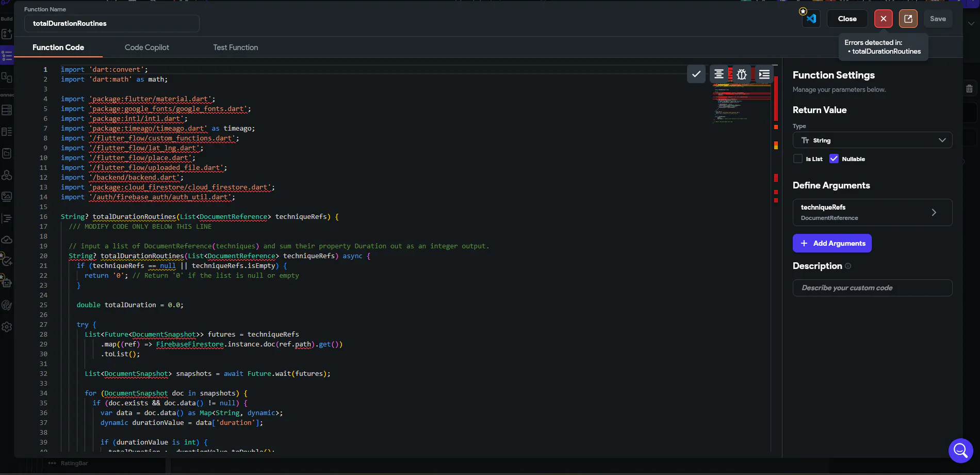The image size is (980, 475).
Task: Click the red X errors button
Action: tap(884, 19)
